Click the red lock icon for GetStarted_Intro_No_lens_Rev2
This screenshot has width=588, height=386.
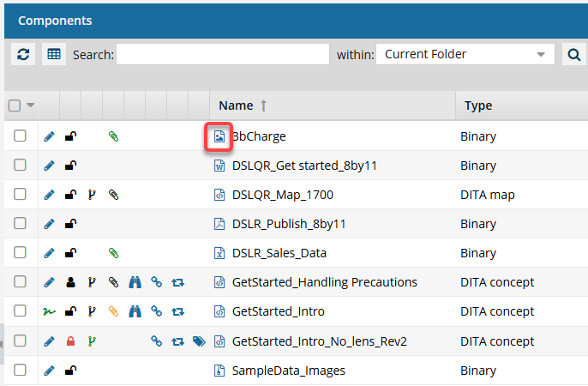point(71,341)
